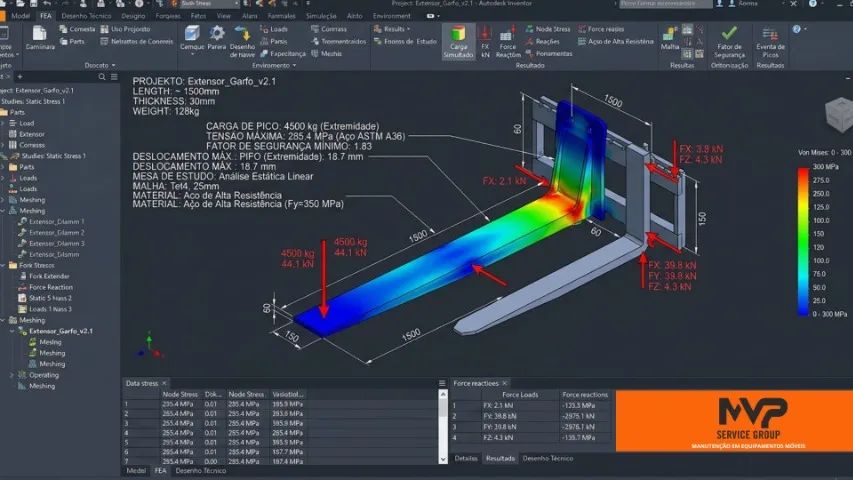
Task: Click the undo arrow in quick access toolbar
Action: pos(47,4)
